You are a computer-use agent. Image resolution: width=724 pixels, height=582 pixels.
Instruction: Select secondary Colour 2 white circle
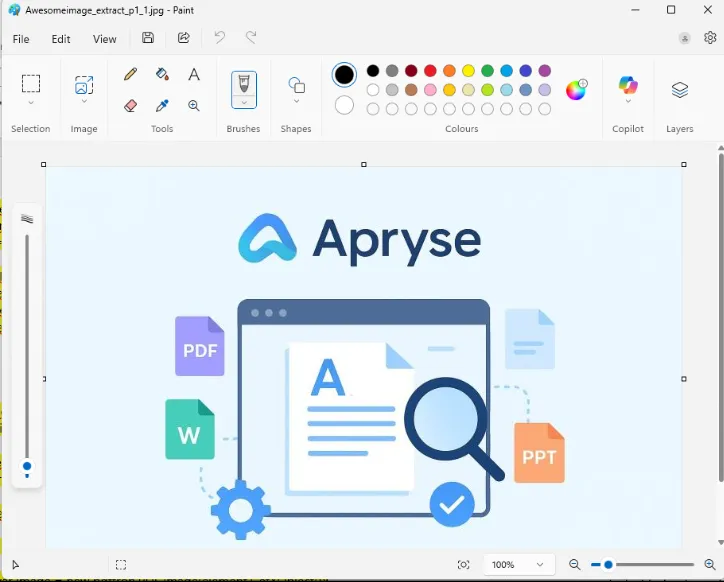pyautogui.click(x=344, y=105)
